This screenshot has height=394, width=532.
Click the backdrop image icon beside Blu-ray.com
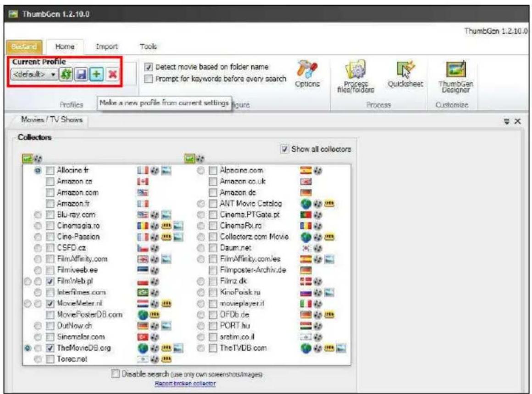(x=166, y=215)
